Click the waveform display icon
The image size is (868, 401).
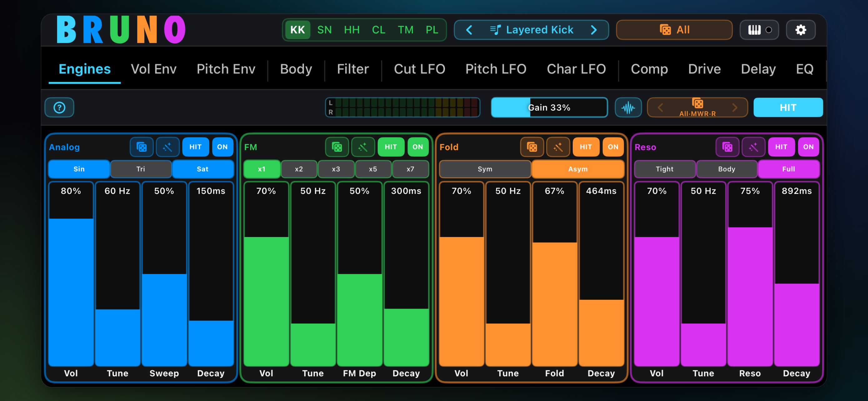pyautogui.click(x=628, y=107)
